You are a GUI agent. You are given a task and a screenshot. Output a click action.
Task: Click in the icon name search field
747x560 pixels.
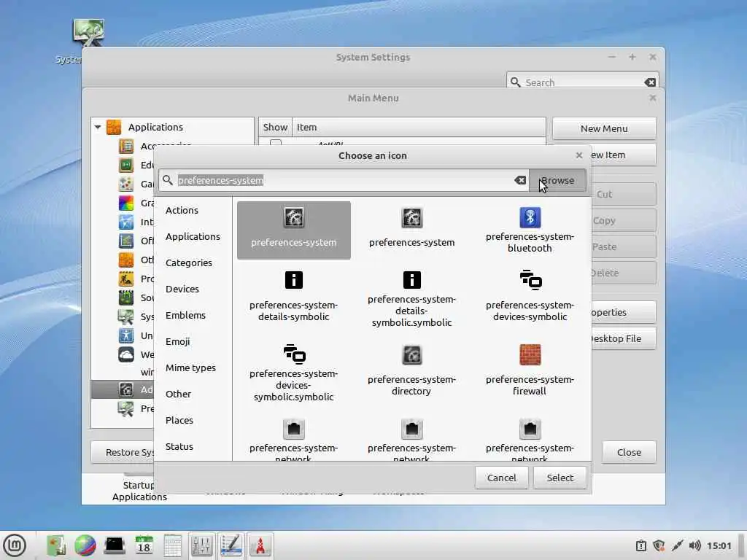[344, 180]
